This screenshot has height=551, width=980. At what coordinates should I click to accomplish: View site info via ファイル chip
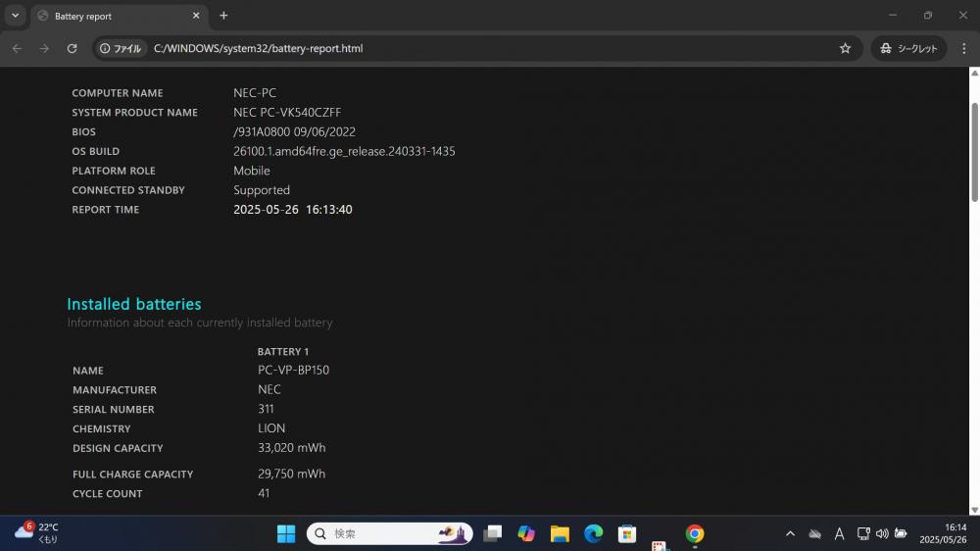121,48
